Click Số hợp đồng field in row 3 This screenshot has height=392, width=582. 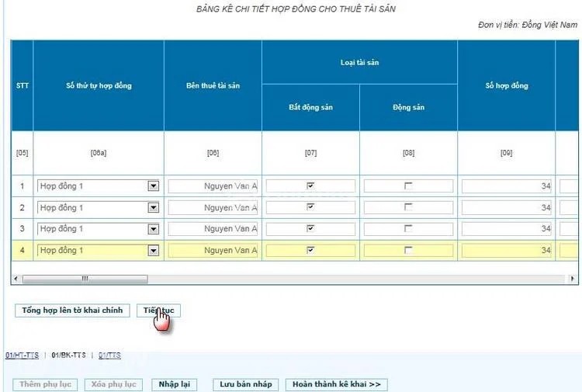click(x=507, y=229)
